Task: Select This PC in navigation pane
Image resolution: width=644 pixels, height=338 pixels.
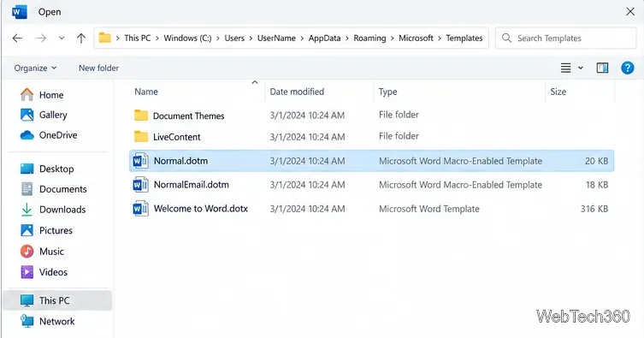Action: (x=57, y=300)
